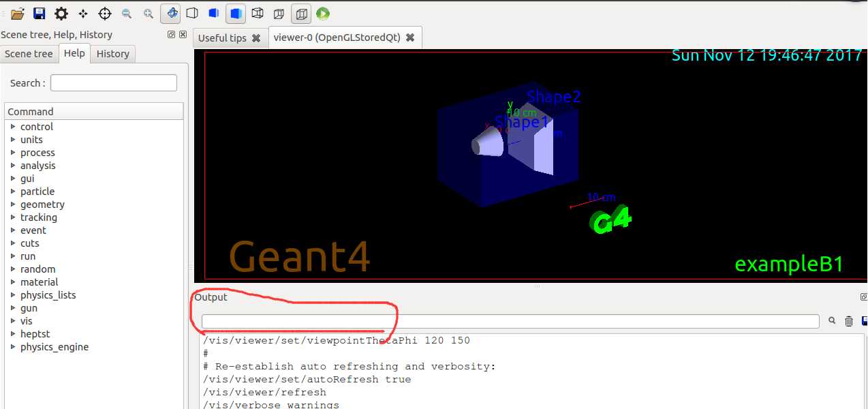The width and height of the screenshot is (868, 409).
Task: Select the heptst command row label
Action: tap(35, 334)
